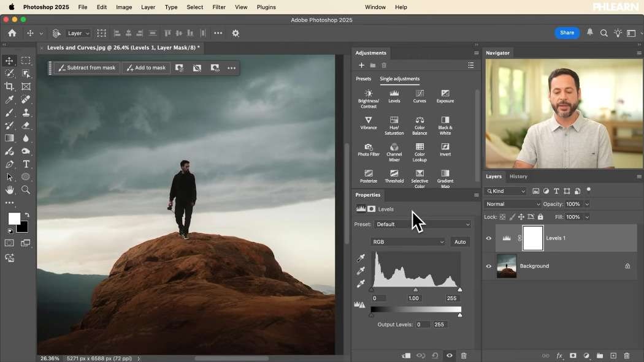Select the Eraser tool
This screenshot has height=362, width=644.
(x=26, y=126)
